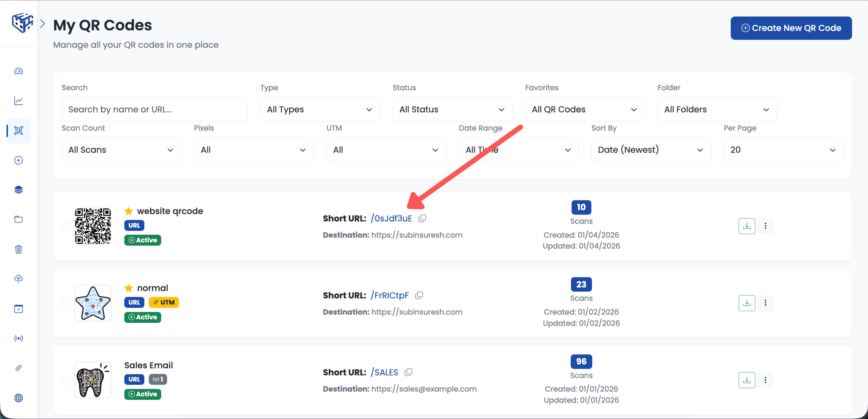868x419 pixels.
Task: Expand the Date Range All Time dropdown
Action: (518, 150)
